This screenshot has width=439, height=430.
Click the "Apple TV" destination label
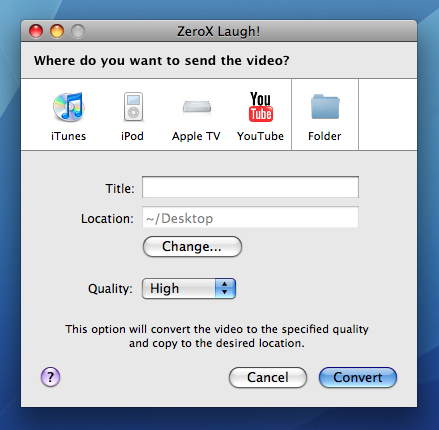[x=196, y=136]
